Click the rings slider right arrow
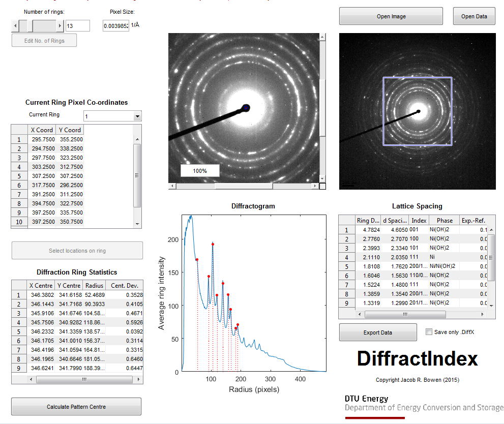Viewport: 504px width, 424px height. (60, 26)
